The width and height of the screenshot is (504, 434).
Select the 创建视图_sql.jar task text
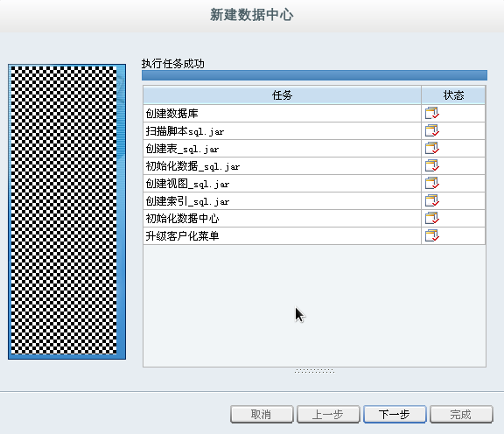(187, 183)
